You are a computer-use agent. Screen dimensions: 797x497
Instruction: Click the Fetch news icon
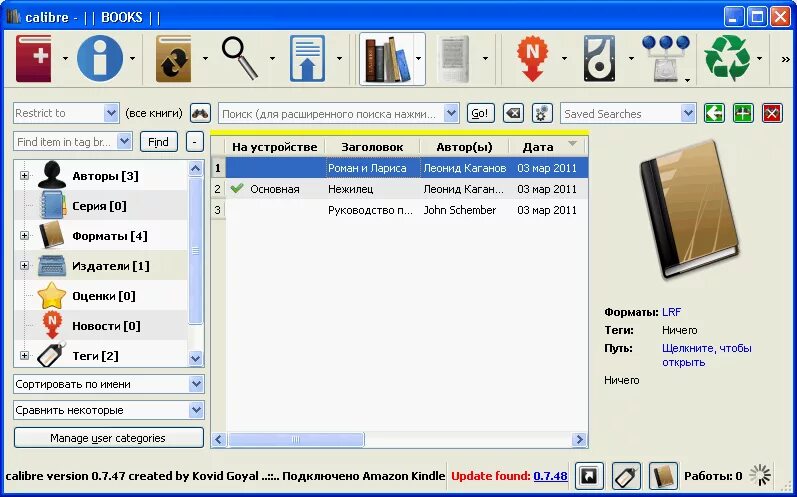[x=532, y=58]
